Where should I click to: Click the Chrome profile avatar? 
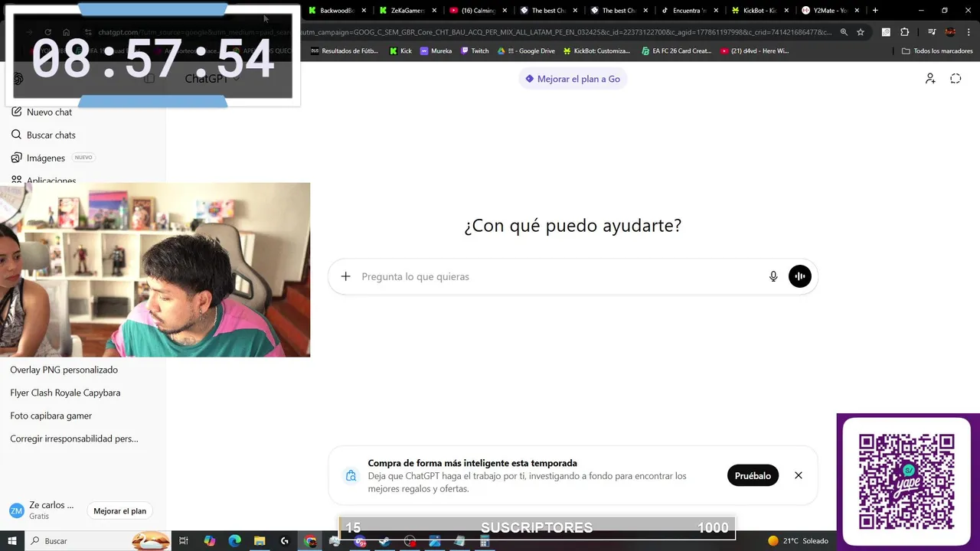tap(950, 32)
